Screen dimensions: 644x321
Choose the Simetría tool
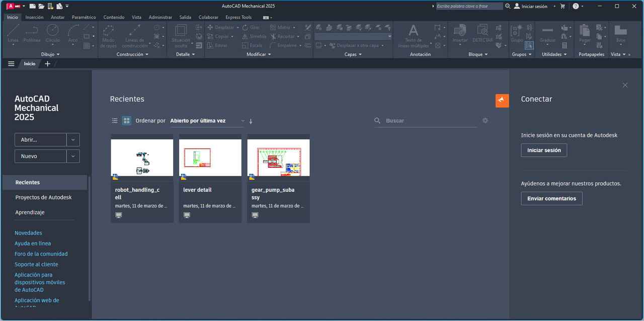(254, 37)
